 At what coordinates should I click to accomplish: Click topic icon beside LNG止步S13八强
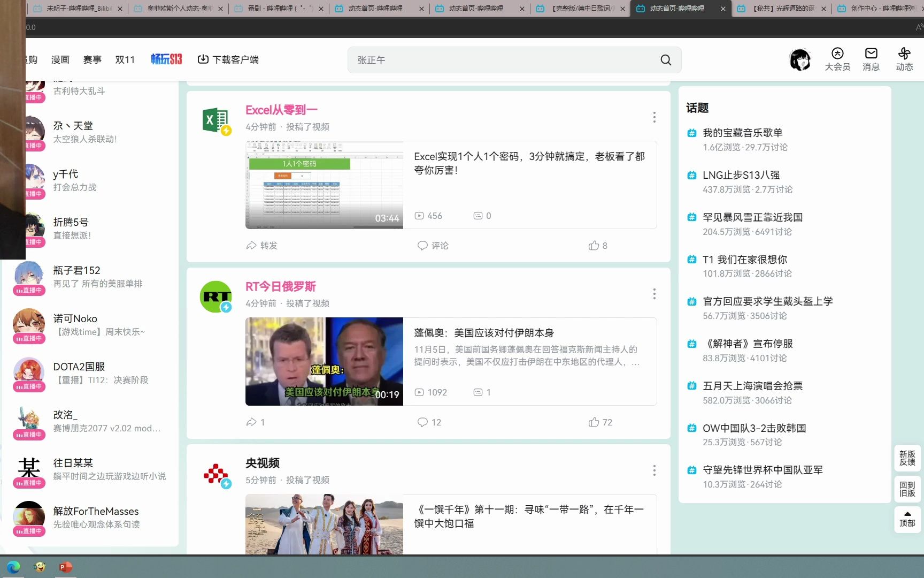coord(692,175)
